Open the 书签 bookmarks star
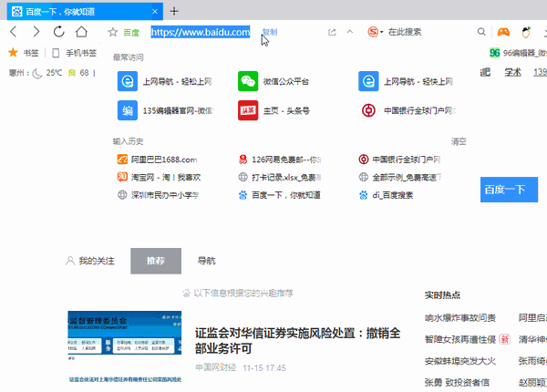The height and width of the screenshot is (392, 547). pos(23,53)
